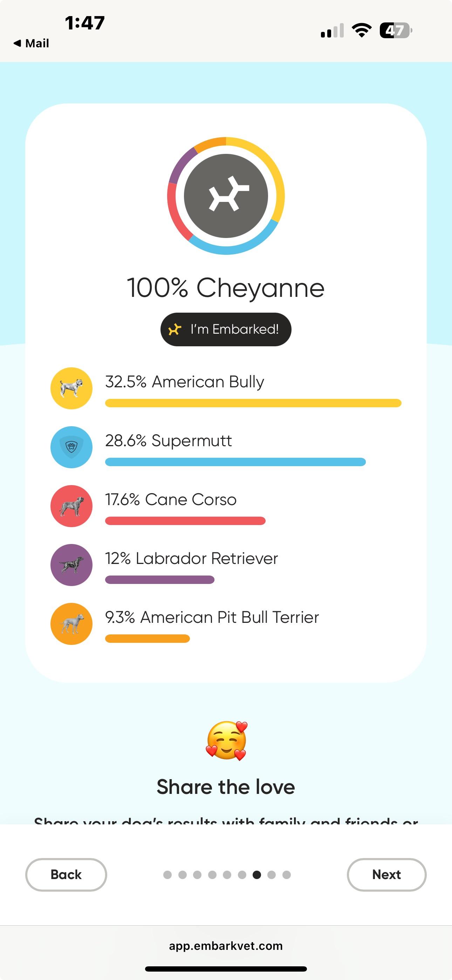Return to Mail via back arrow
This screenshot has height=980, width=452.
[31, 43]
